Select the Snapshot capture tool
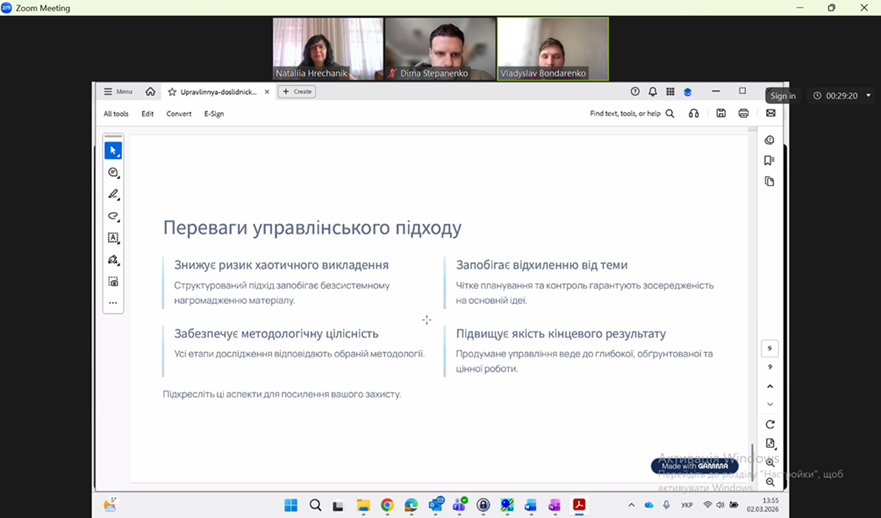 pyautogui.click(x=113, y=281)
